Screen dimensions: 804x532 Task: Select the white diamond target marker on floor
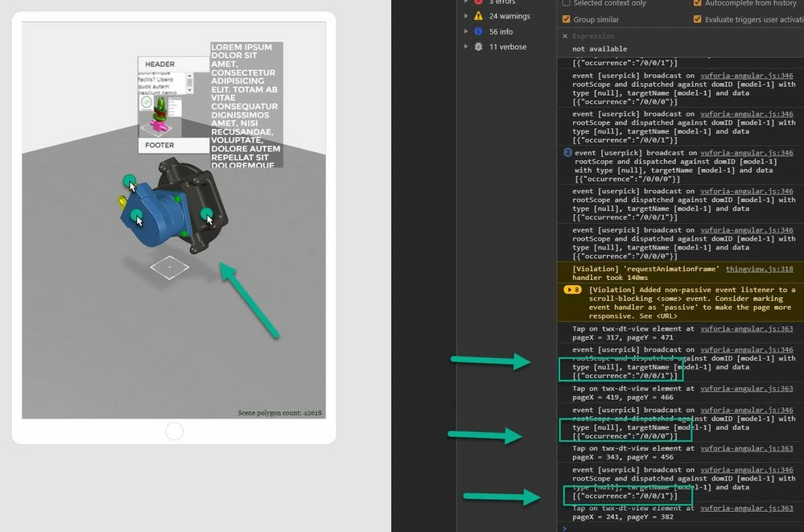[170, 268]
